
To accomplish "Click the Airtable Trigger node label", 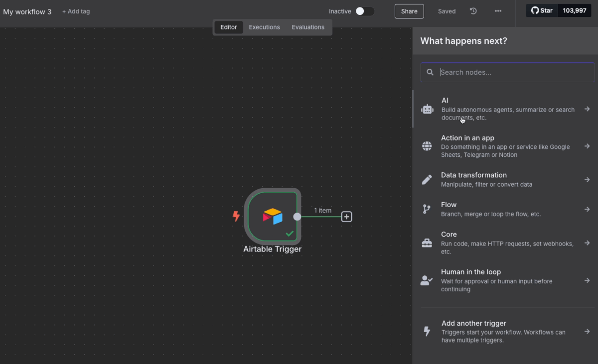I will pyautogui.click(x=272, y=249).
